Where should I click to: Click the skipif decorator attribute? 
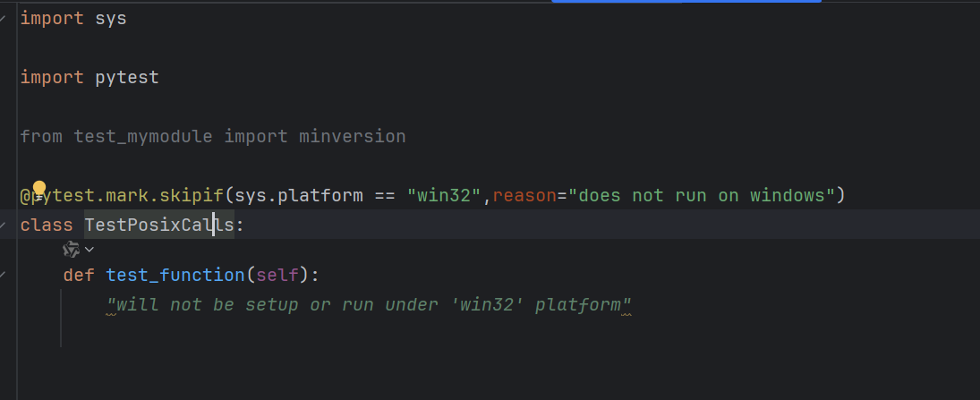coord(192,196)
